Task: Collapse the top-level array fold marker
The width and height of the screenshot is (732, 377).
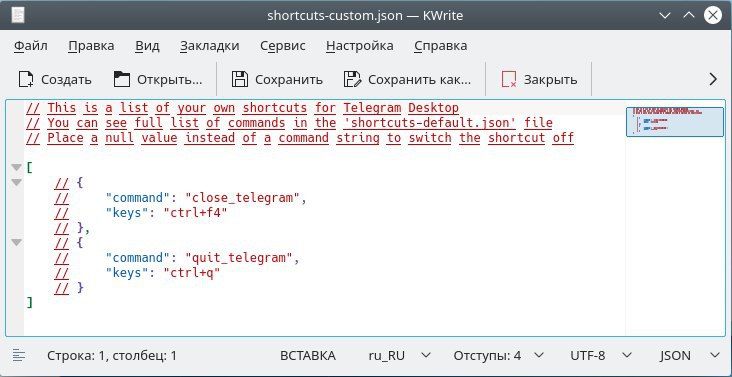Action: click(x=16, y=167)
